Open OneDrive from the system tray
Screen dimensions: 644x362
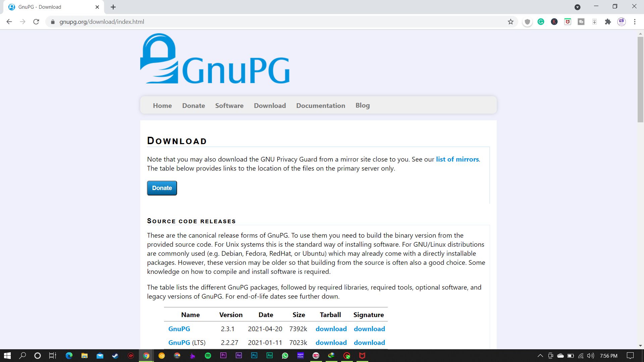pos(560,356)
